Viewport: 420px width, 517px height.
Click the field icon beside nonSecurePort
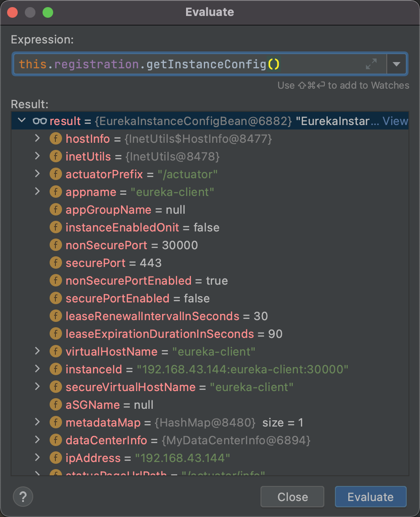click(x=55, y=245)
